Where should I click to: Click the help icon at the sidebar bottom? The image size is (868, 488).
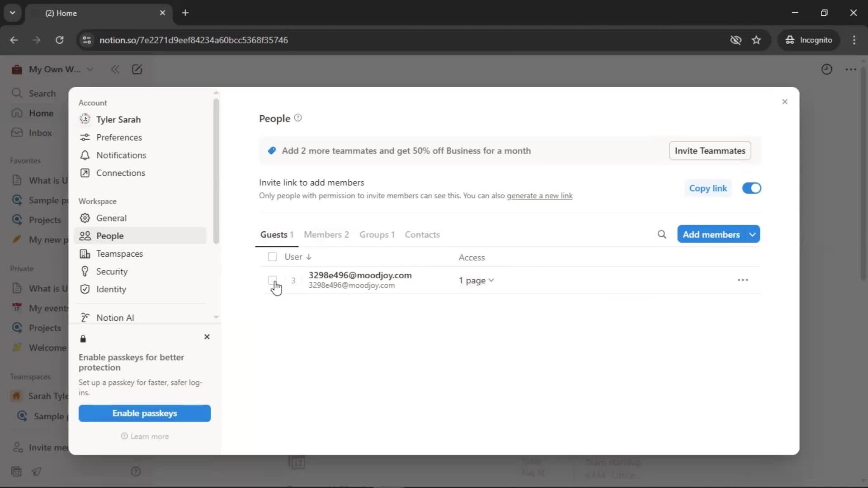coord(136,472)
